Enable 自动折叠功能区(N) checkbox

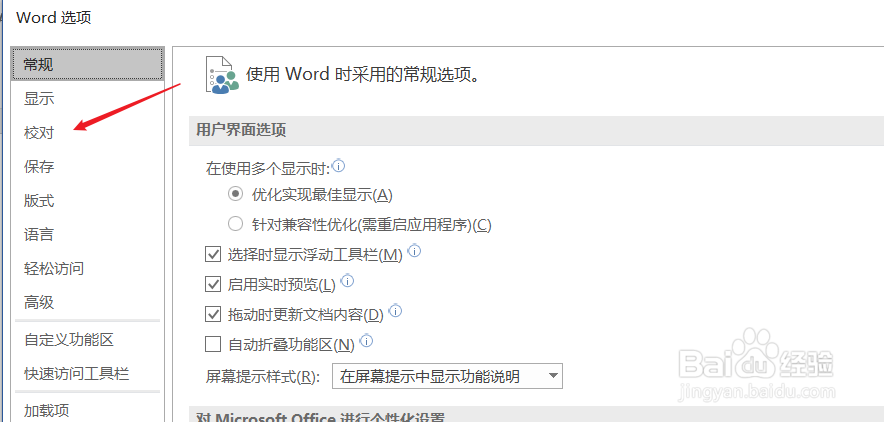click(x=213, y=344)
